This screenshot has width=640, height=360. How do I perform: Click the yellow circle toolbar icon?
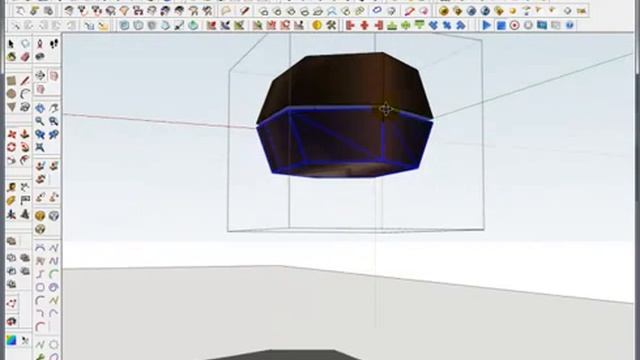tap(317, 25)
